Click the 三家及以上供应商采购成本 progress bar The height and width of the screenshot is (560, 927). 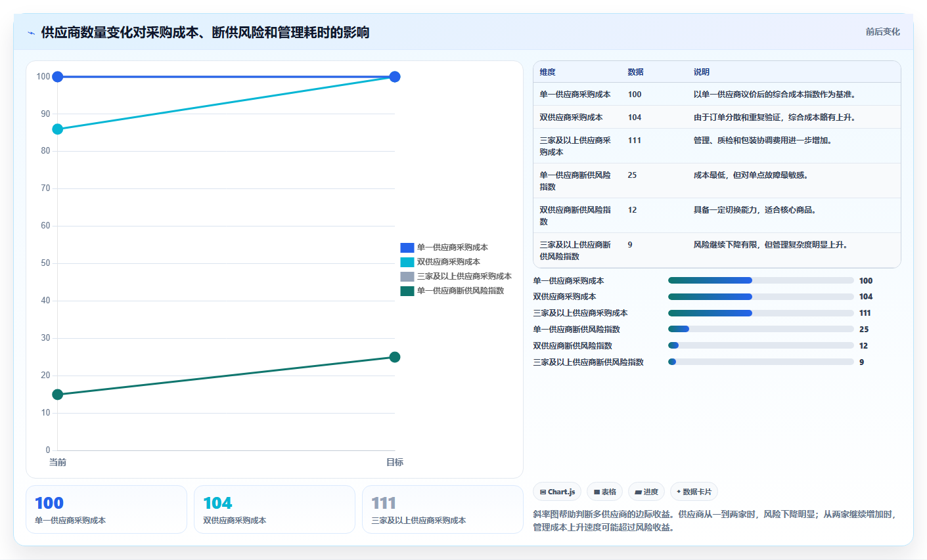click(761, 313)
